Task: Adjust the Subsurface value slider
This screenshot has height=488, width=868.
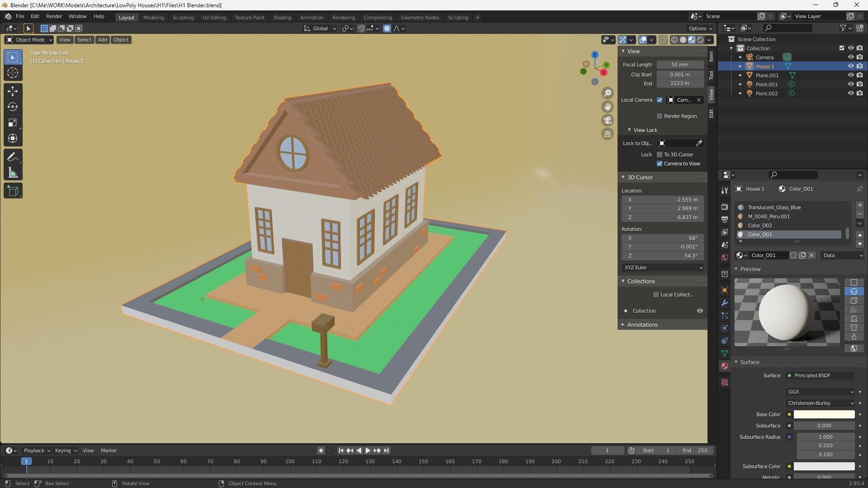Action: click(824, 426)
